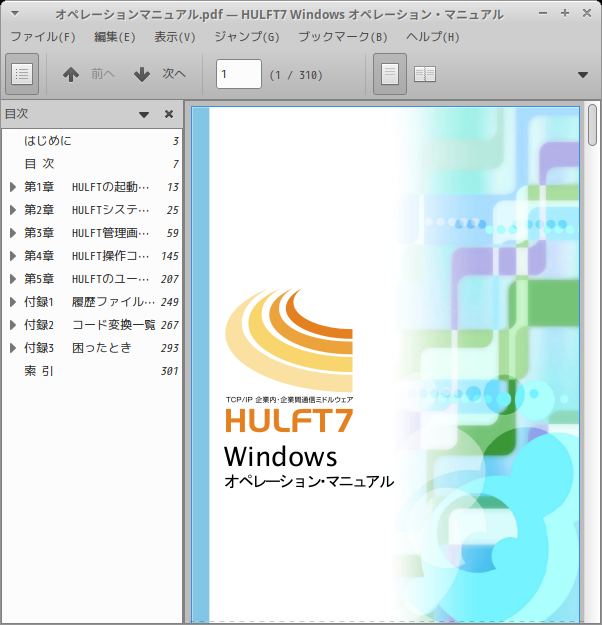Minimize the document viewer window
The width and height of the screenshot is (602, 625).
(543, 13)
